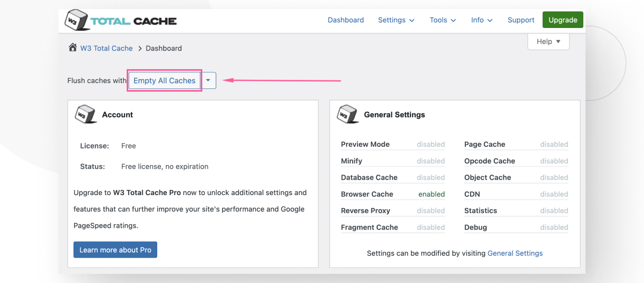
Task: Select the Minify disabled status
Action: click(x=430, y=161)
